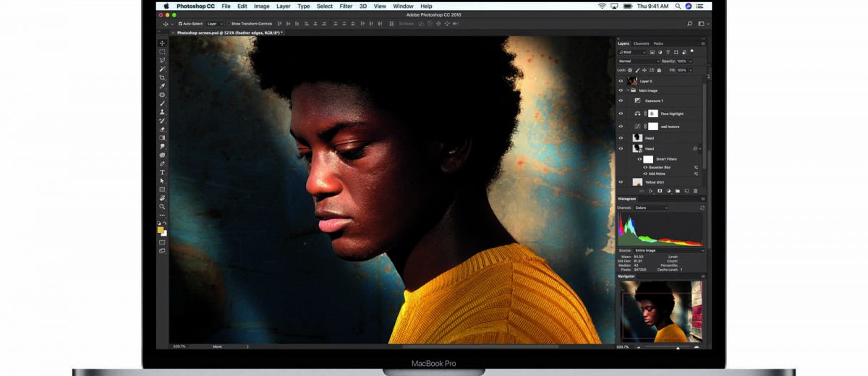The height and width of the screenshot is (376, 868).
Task: Open the Apple menu
Action: [x=166, y=6]
